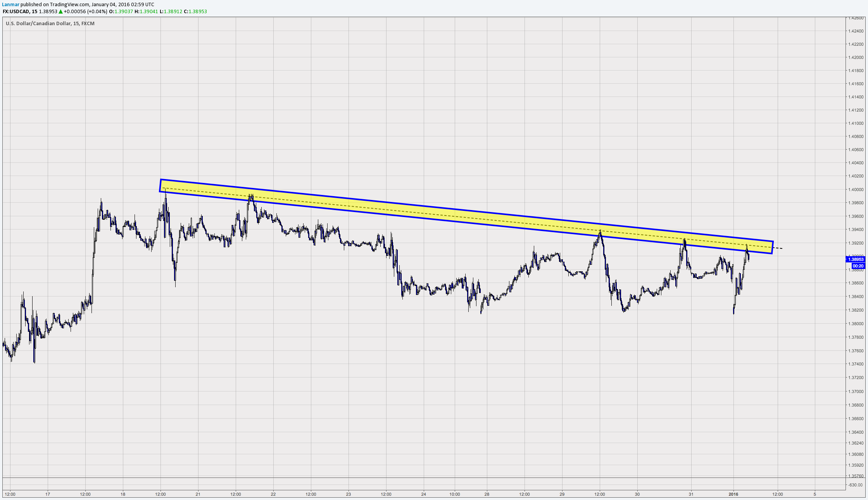Viewport: 868px width, 500px height.
Task: Click the 00:20 bar countdown label
Action: click(x=858, y=266)
